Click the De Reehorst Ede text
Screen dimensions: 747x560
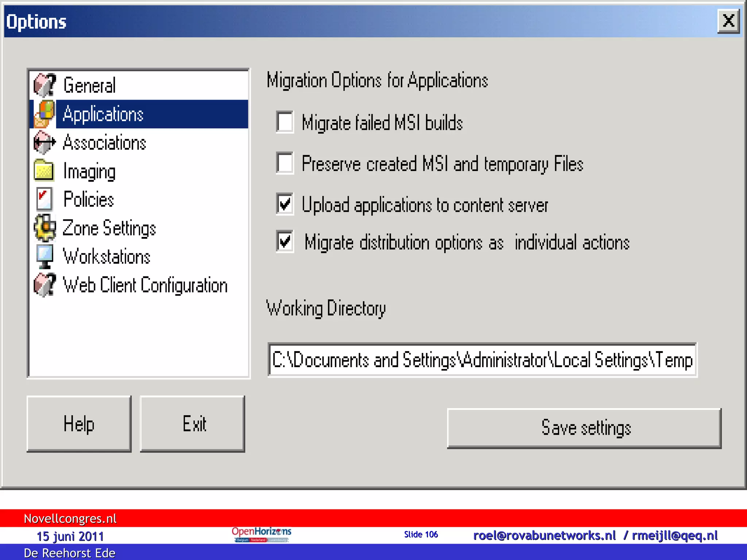click(x=69, y=553)
